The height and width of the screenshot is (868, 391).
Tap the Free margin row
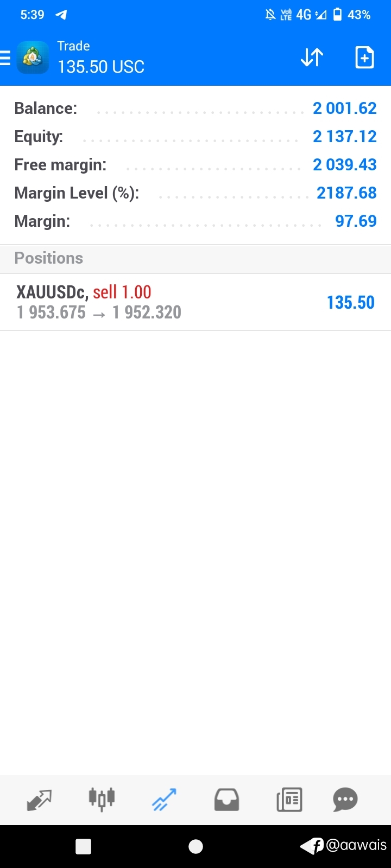[195, 165]
